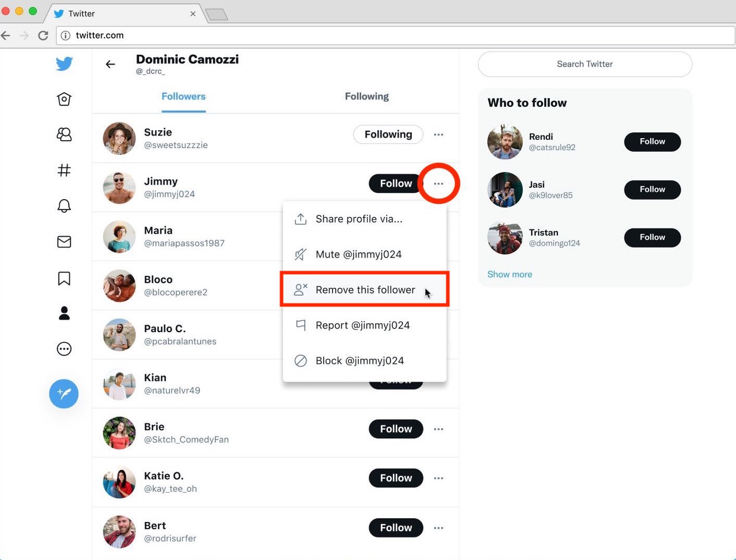Open the Communities people icon

point(64,134)
